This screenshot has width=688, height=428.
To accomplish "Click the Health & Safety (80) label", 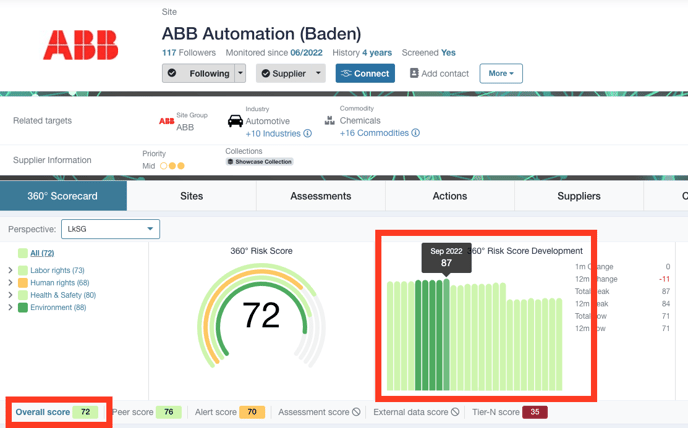I will pyautogui.click(x=63, y=295).
